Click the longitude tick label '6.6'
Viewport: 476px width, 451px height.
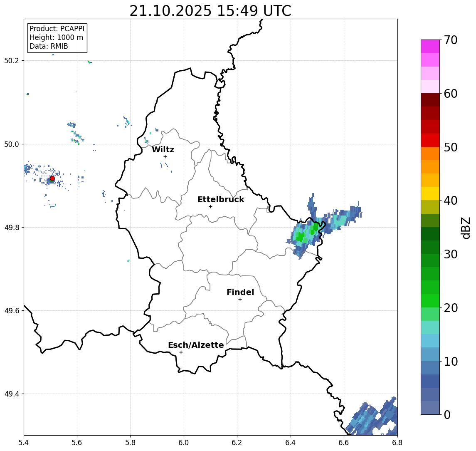pyautogui.click(x=344, y=443)
